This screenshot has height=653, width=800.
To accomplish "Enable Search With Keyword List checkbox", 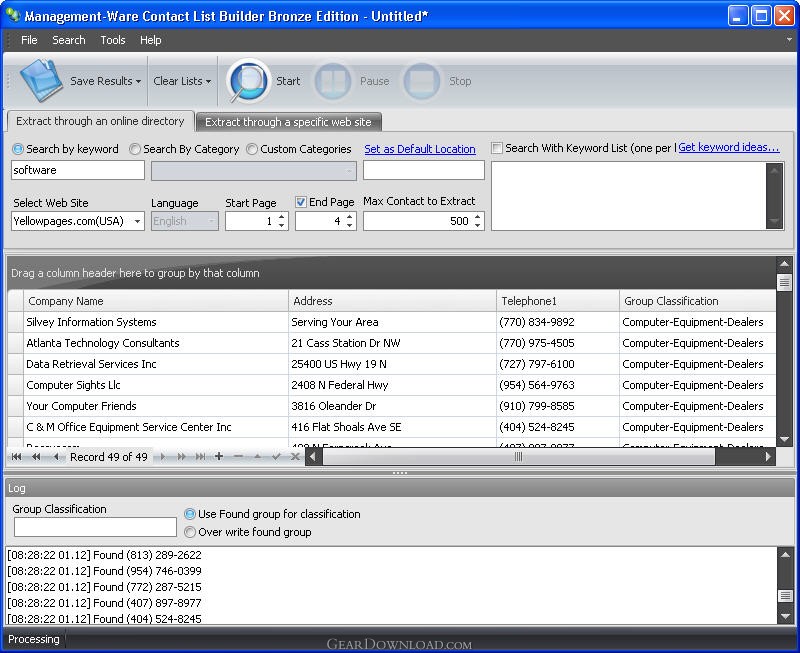I will (x=496, y=148).
